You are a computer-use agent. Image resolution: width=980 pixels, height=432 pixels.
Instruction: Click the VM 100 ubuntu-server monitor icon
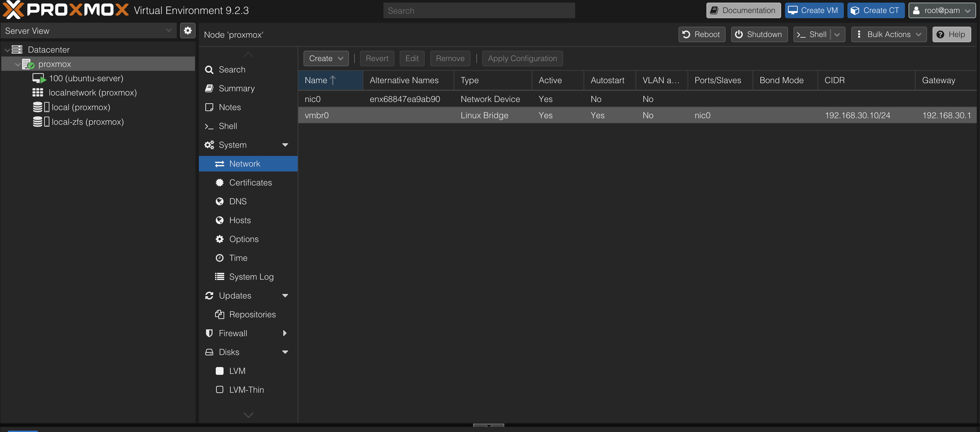tap(39, 78)
